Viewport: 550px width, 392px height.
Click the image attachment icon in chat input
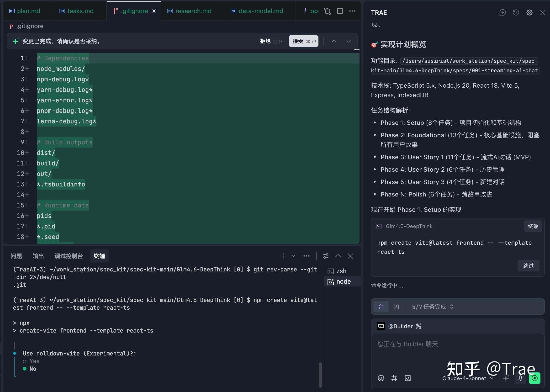click(408, 378)
